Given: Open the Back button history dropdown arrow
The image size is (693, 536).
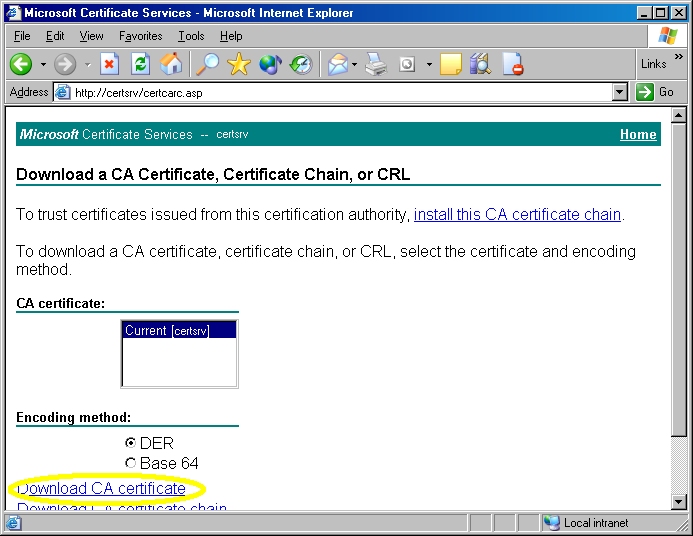Looking at the screenshot, I should tap(43, 65).
